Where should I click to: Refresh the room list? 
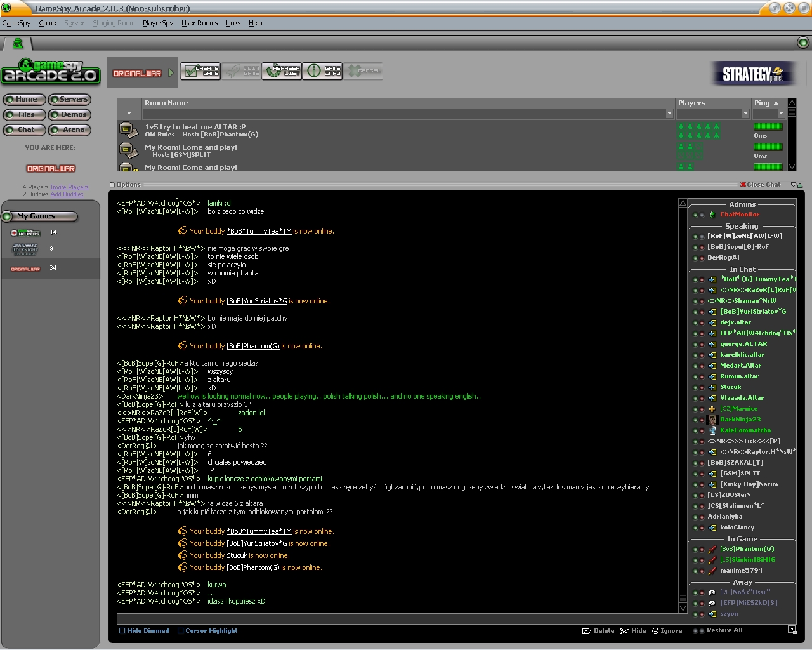282,71
